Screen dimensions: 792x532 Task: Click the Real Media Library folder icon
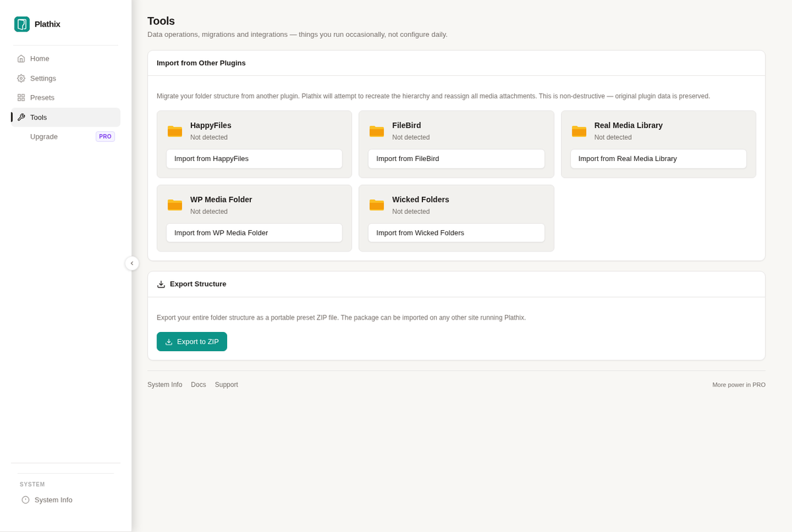(x=579, y=131)
